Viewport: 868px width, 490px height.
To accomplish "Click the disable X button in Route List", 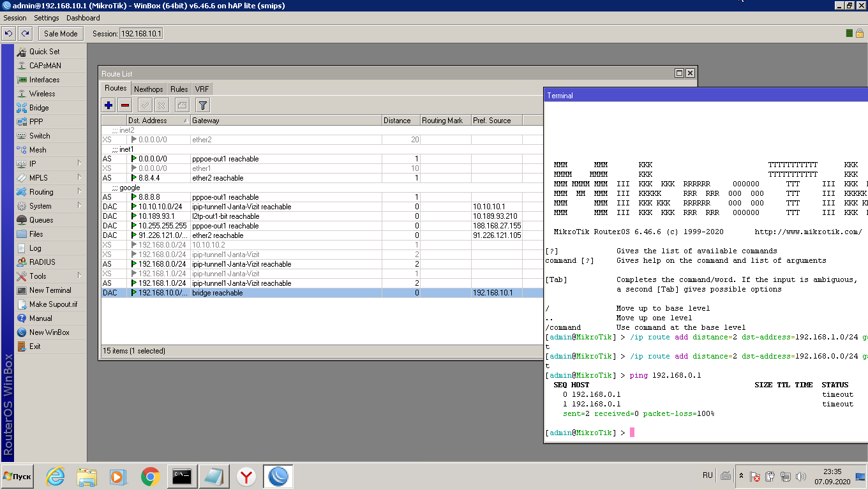I will pos(161,105).
